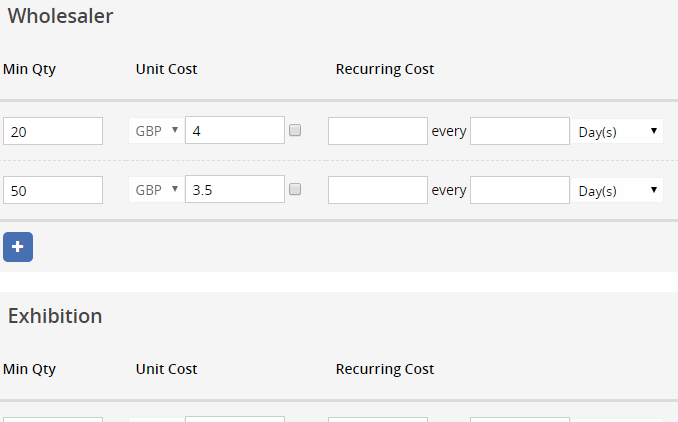Open Day(s) period dropdown in second Wholesaler row
The width and height of the screenshot is (678, 422).
tap(617, 190)
